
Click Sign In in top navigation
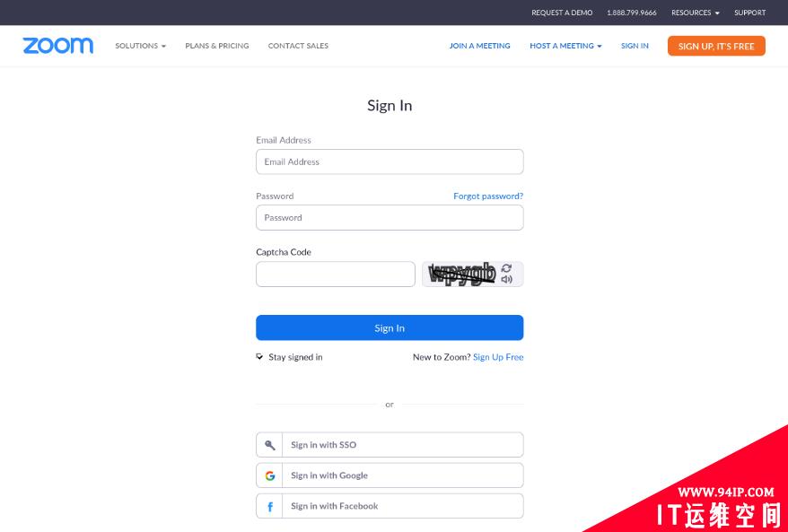tap(635, 46)
